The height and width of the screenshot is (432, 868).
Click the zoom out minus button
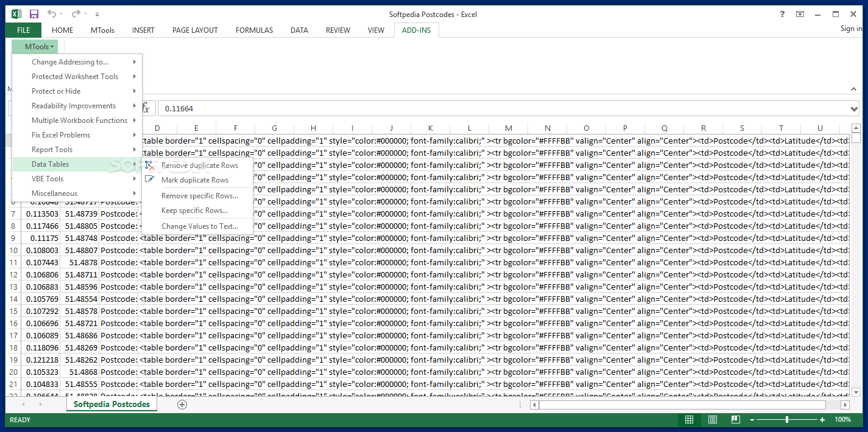752,420
